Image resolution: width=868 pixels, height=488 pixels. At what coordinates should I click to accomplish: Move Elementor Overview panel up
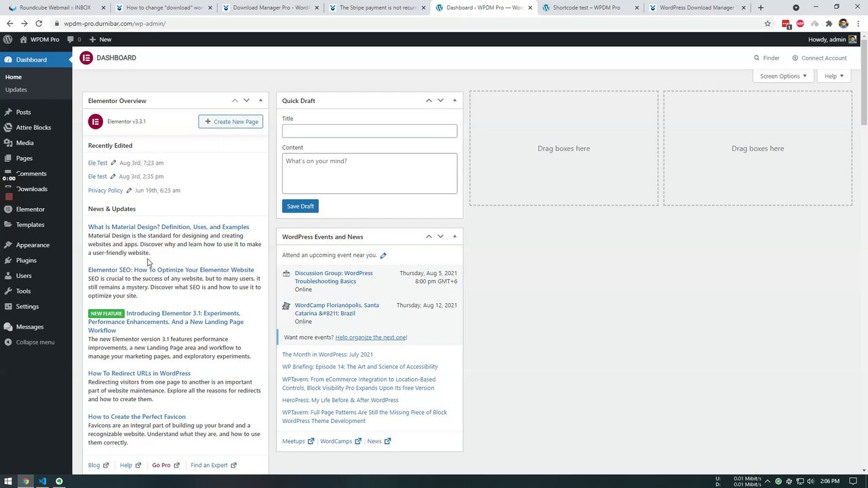235,100
